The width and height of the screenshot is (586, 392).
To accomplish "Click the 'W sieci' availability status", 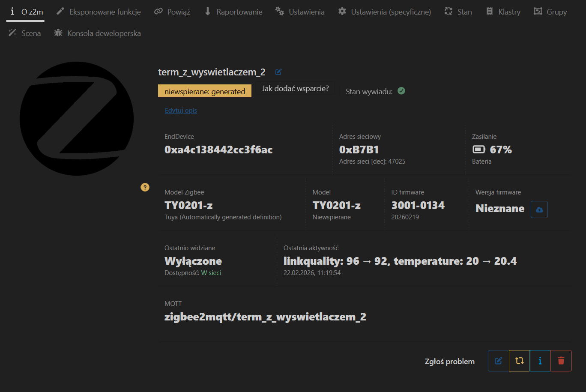I will point(211,273).
